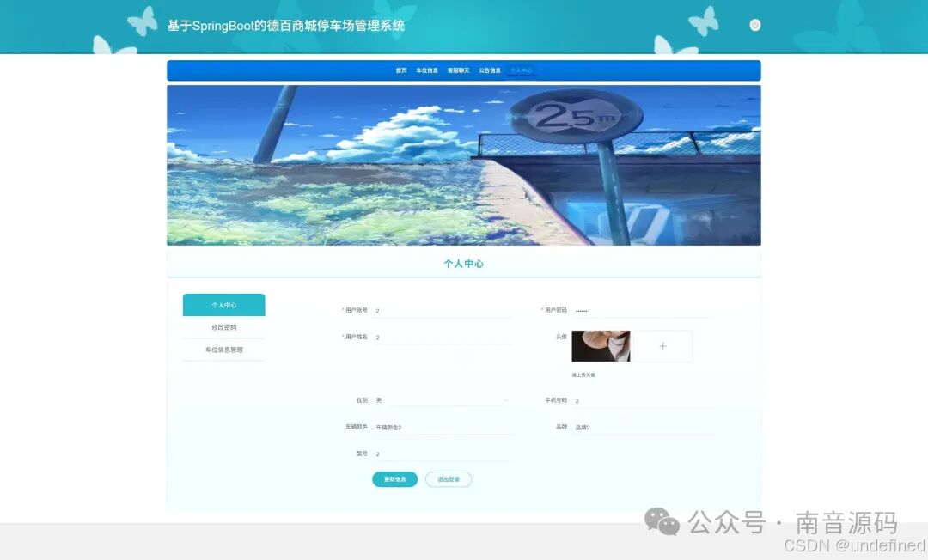Click the 基于SpringBoot的德百商城停车场管理系统 title
Screen dimensions: 928x560
[x=286, y=26]
